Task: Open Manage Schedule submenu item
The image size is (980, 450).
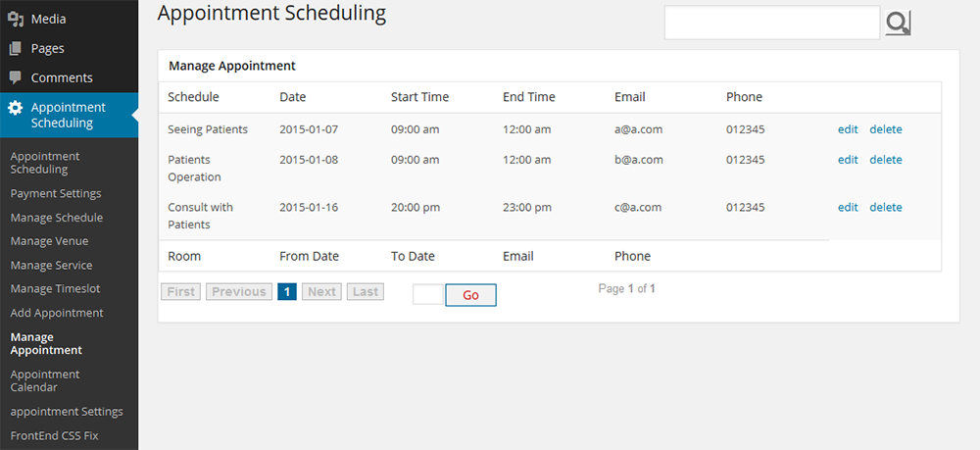Action: (x=56, y=218)
